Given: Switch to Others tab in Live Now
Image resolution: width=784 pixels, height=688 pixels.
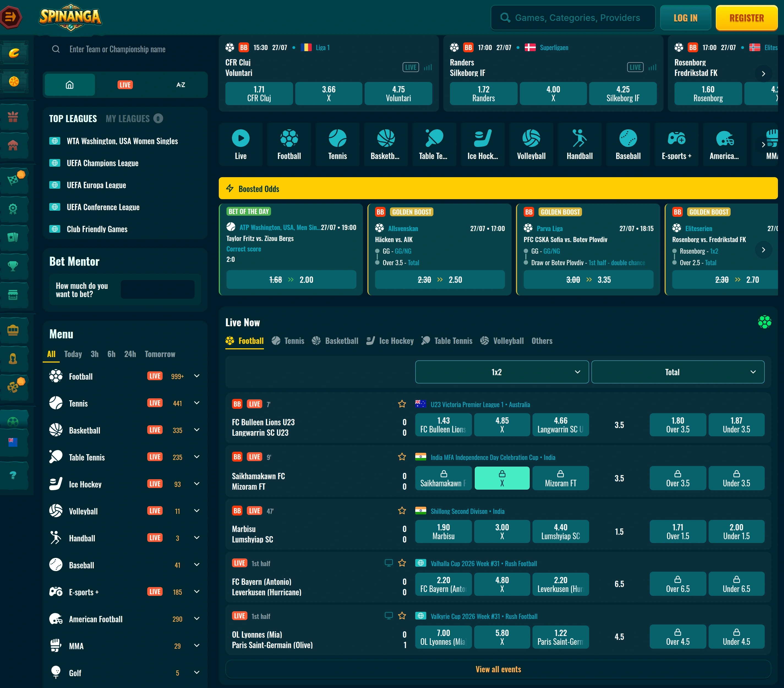Looking at the screenshot, I should (x=542, y=341).
